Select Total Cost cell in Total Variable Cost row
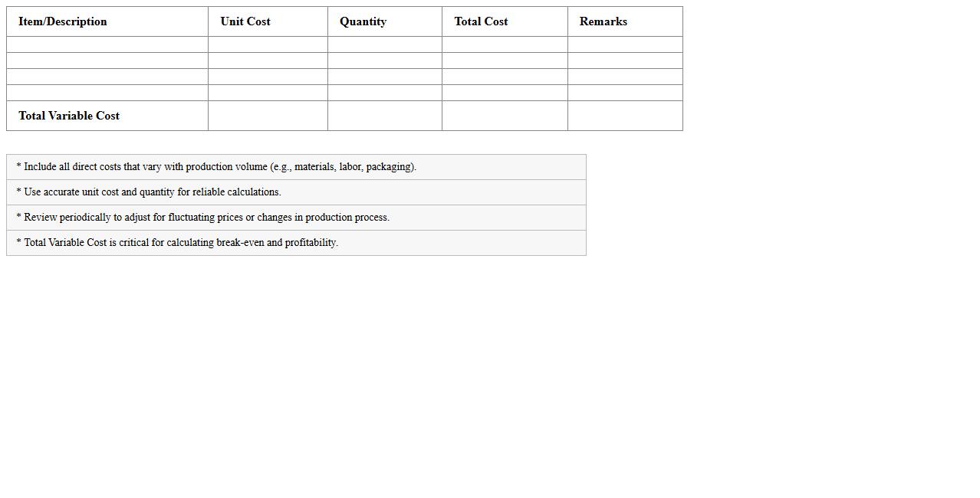 click(505, 116)
